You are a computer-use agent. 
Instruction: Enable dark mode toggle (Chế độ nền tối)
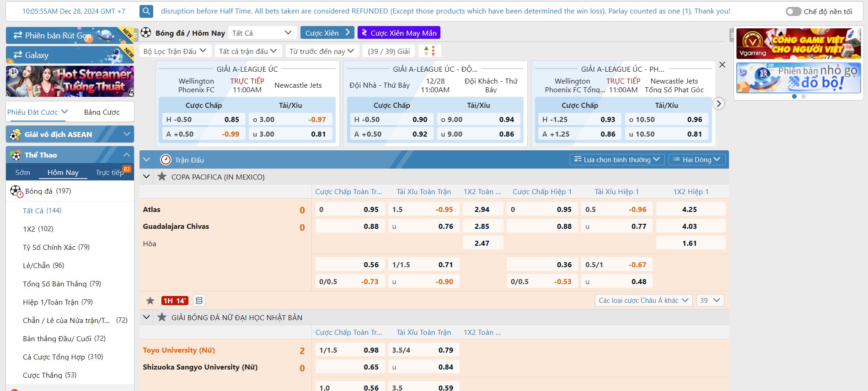[x=793, y=11]
